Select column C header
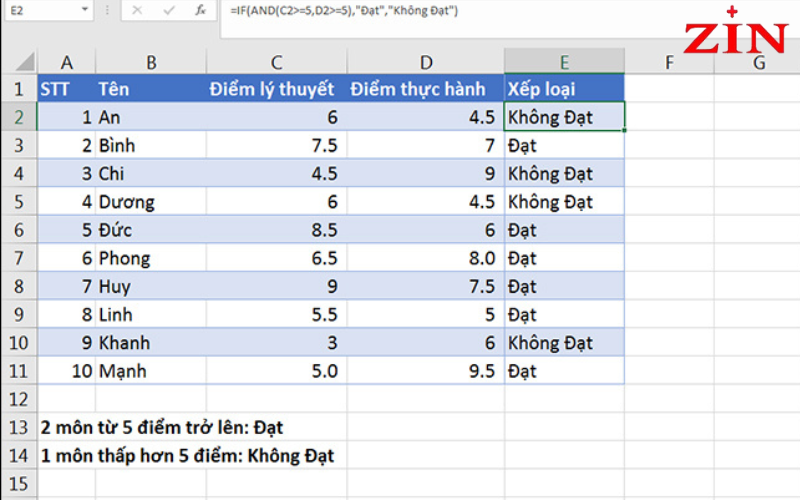 (277, 62)
